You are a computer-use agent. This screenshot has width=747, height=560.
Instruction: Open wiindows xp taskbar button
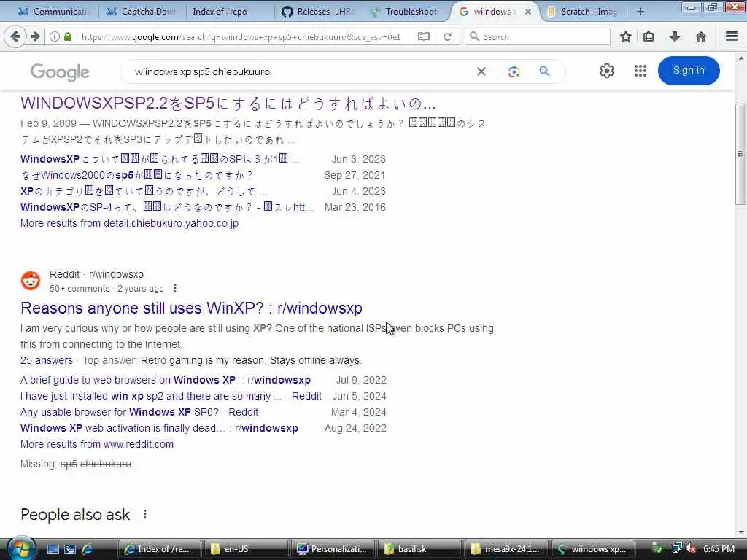point(592,549)
